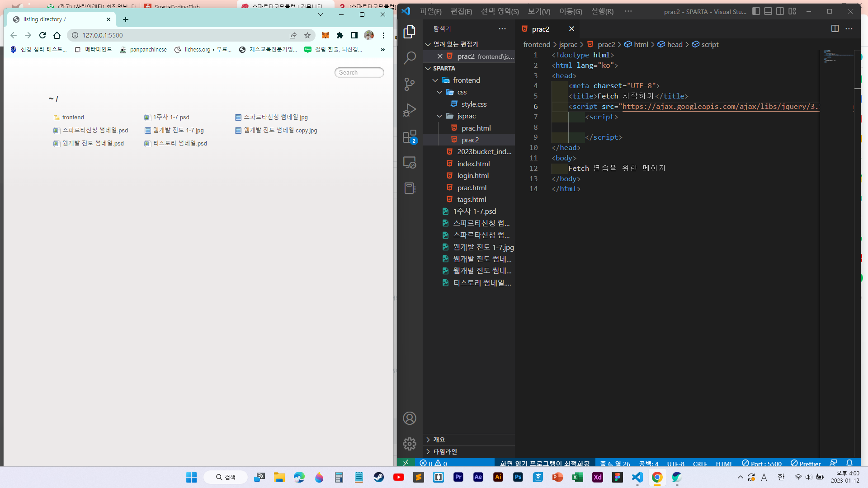
Task: Click the Live Server Port : 5500 status item
Action: tap(762, 463)
